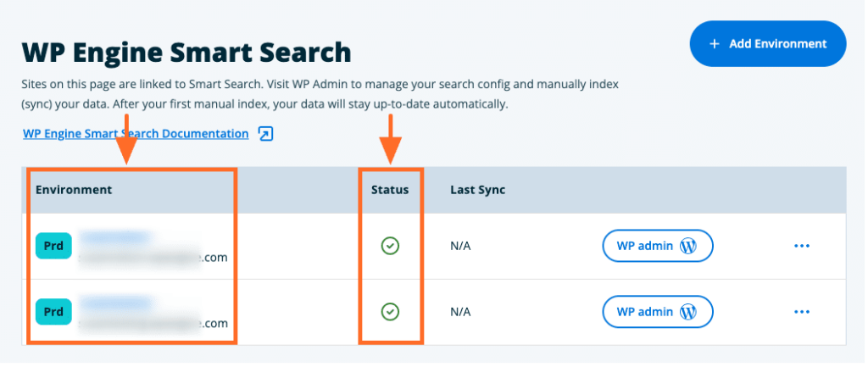Viewport: 868px width, 367px height.
Task: Click the first row's Prd badge
Action: (53, 246)
